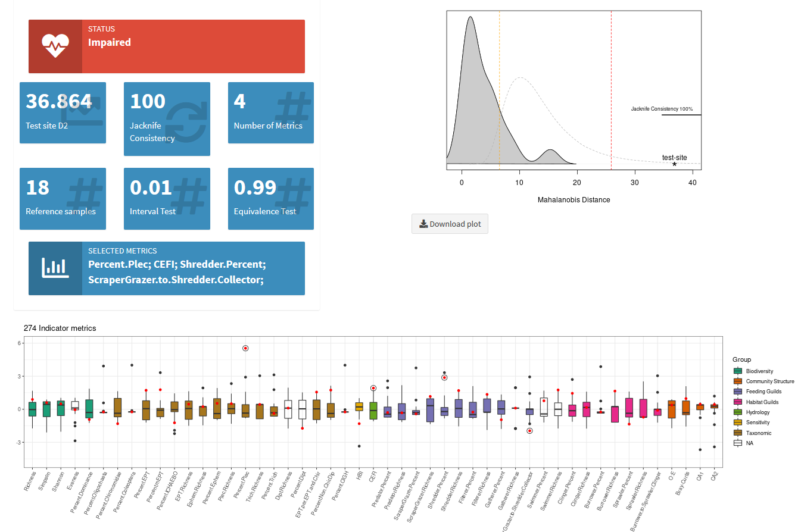Image resolution: width=801 pixels, height=532 pixels.
Task: Click the Impaired status banner
Action: pos(193,46)
